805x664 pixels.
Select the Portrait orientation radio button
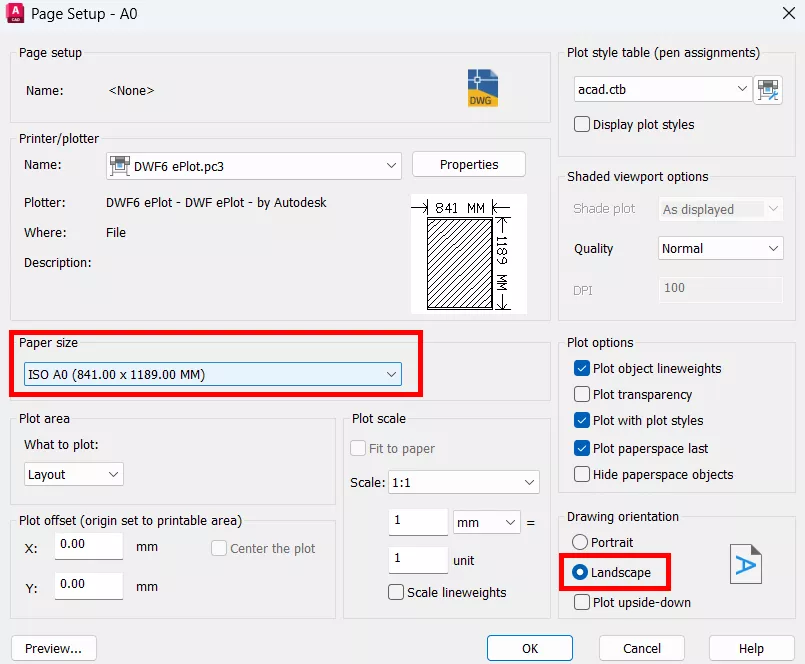580,542
